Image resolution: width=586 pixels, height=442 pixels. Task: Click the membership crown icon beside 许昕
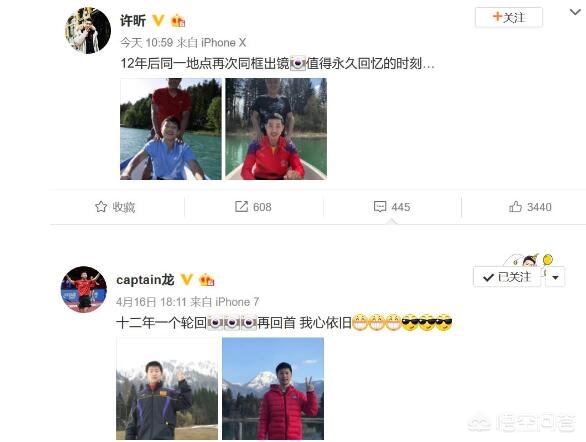click(x=178, y=21)
